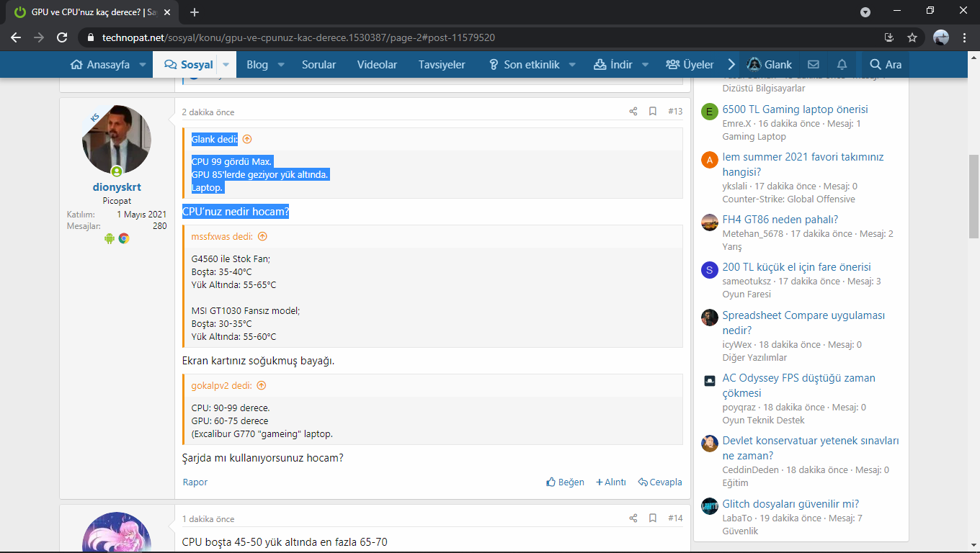Open 'Spreadsheet Compare uygulaması nedir?' thread

(804, 323)
